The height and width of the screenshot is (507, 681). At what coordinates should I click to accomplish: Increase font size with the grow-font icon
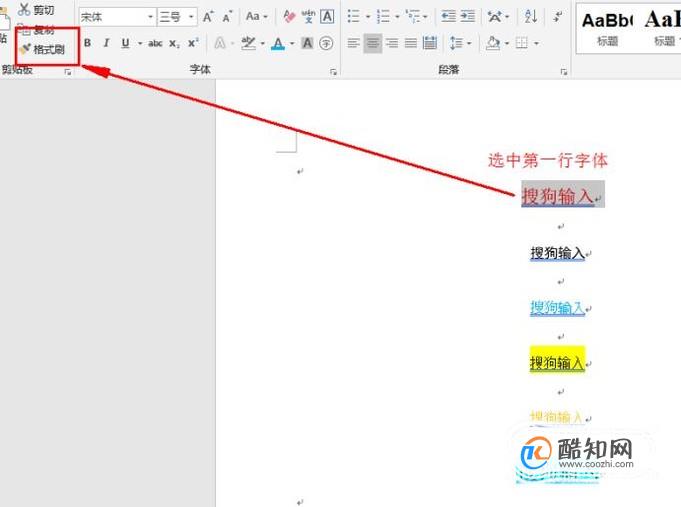(x=208, y=17)
